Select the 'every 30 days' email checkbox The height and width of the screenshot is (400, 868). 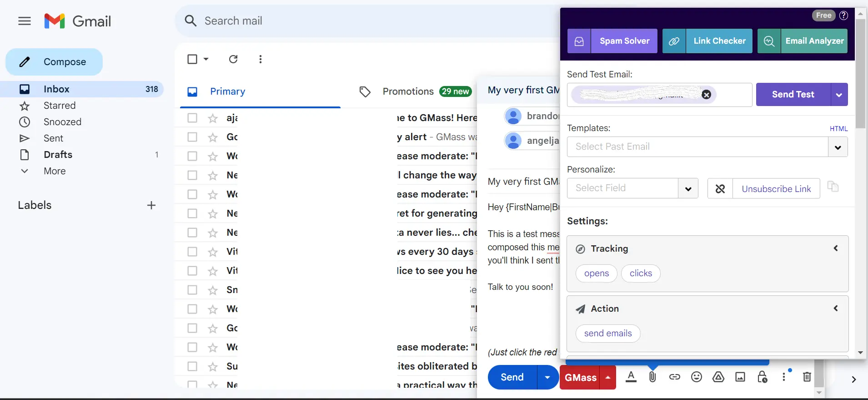192,252
